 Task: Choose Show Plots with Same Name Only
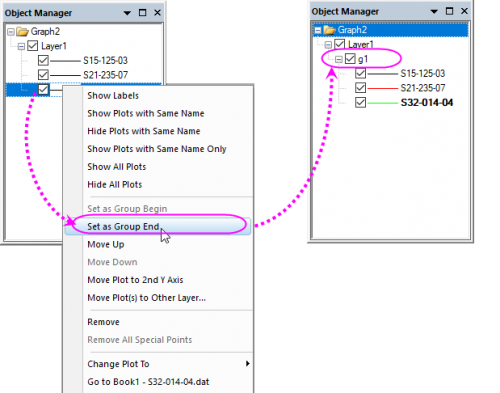pos(157,149)
